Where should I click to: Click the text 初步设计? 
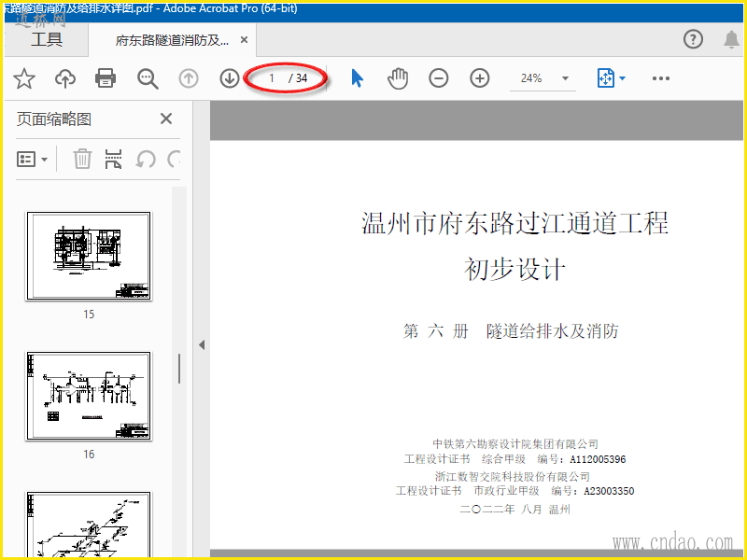(514, 269)
